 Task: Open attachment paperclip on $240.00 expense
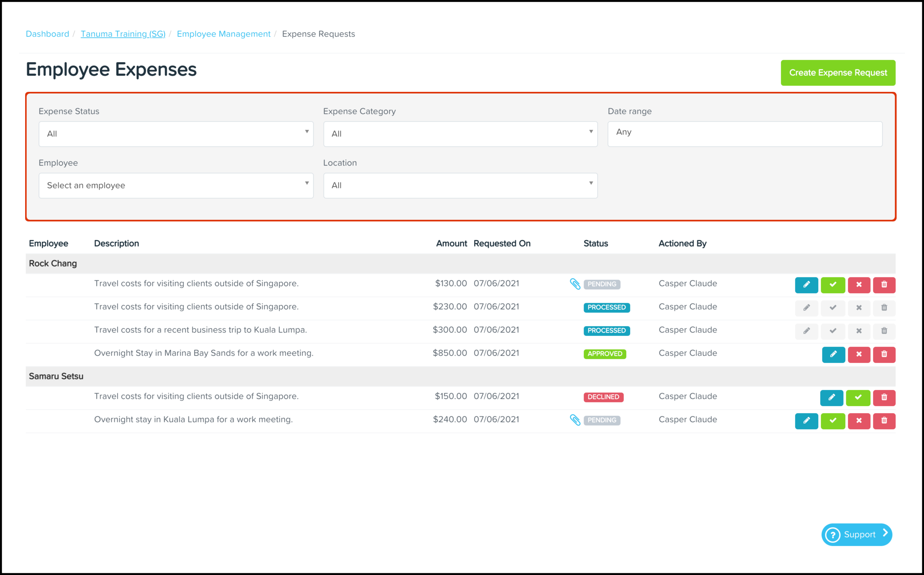(x=575, y=420)
